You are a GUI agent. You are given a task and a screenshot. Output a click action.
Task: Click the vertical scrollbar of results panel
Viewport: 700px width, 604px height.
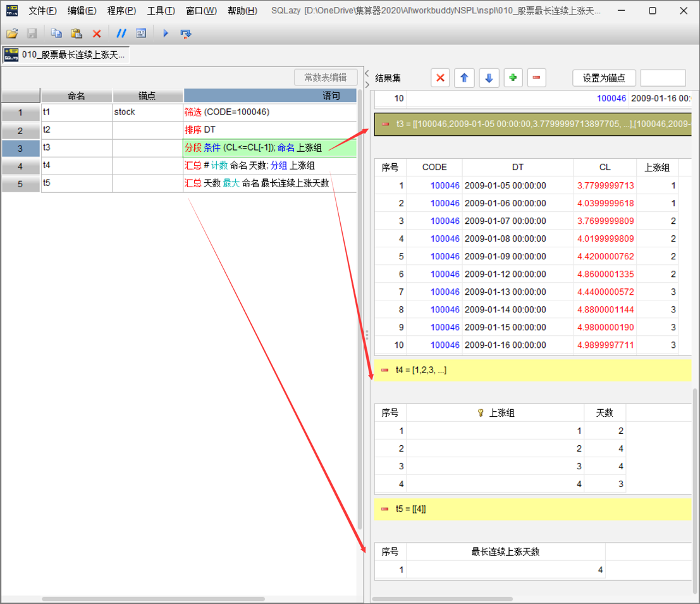click(695, 491)
